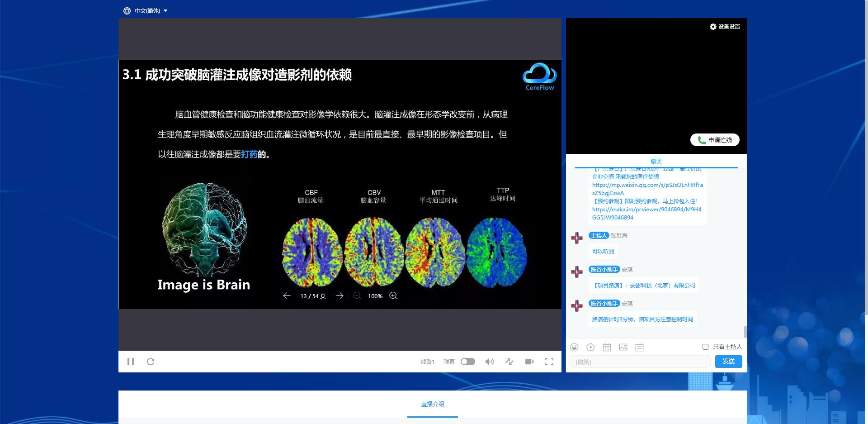Click the camera video icon
This screenshot has height=424, width=868.
[529, 362]
